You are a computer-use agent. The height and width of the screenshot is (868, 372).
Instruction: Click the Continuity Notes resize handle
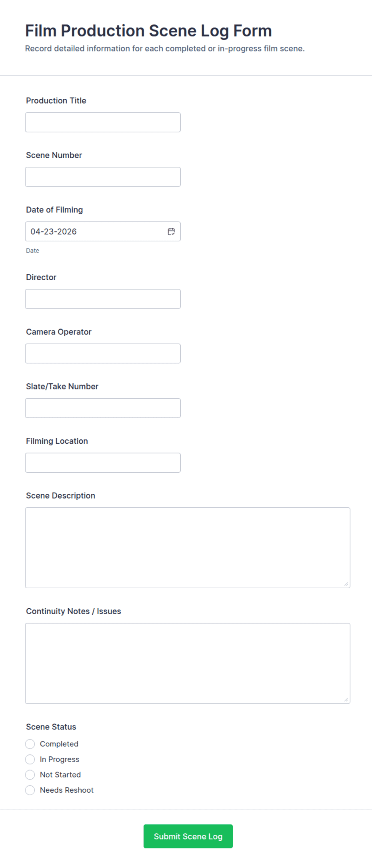346,700
